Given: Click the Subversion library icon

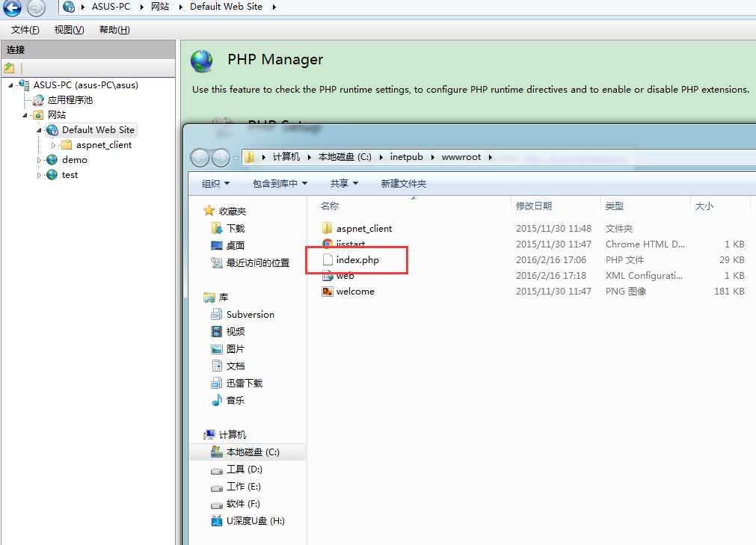Looking at the screenshot, I should (217, 314).
